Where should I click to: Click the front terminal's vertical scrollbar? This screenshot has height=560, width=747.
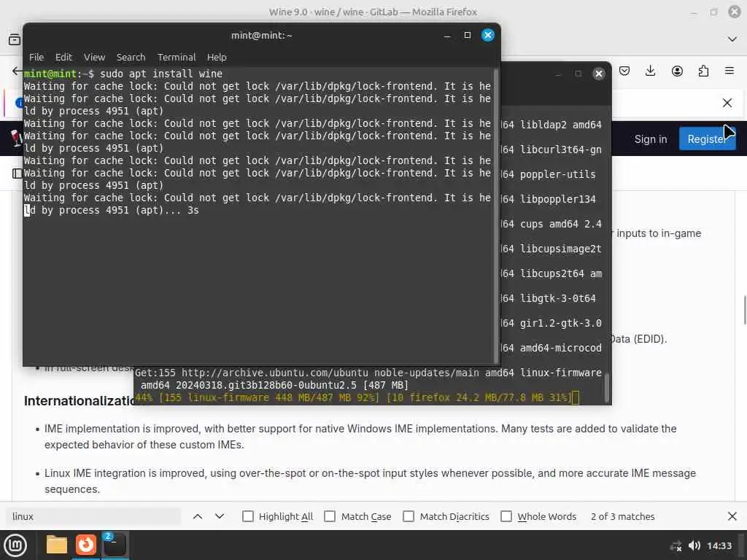coord(496,217)
